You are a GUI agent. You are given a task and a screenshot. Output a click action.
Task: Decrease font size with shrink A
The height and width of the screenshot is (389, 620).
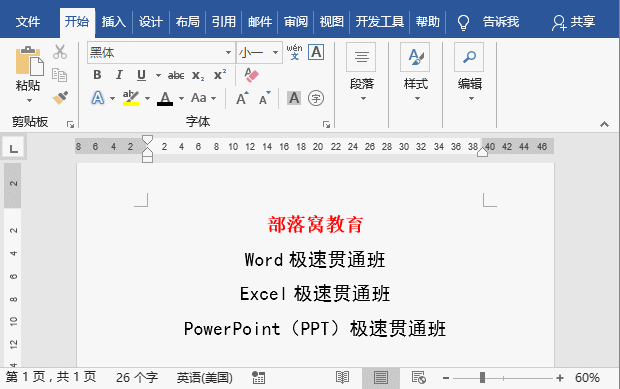(265, 98)
